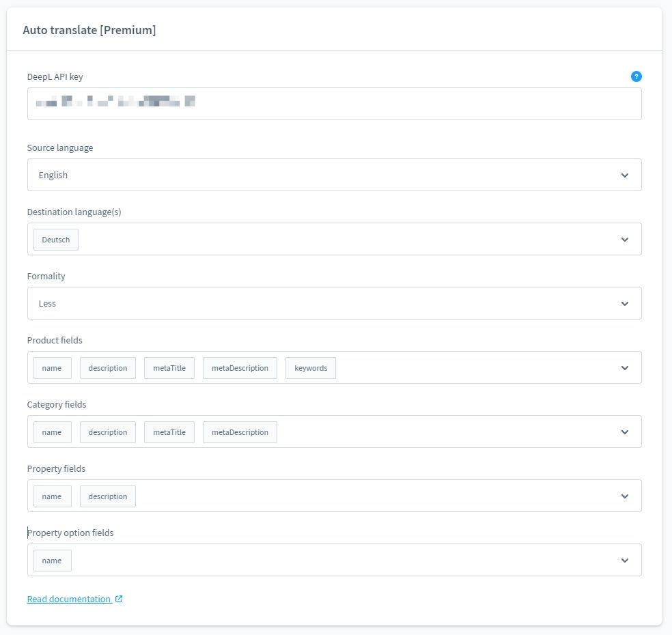Click the name tag in Property option fields
Screen dimensions: 672x635
click(52, 561)
